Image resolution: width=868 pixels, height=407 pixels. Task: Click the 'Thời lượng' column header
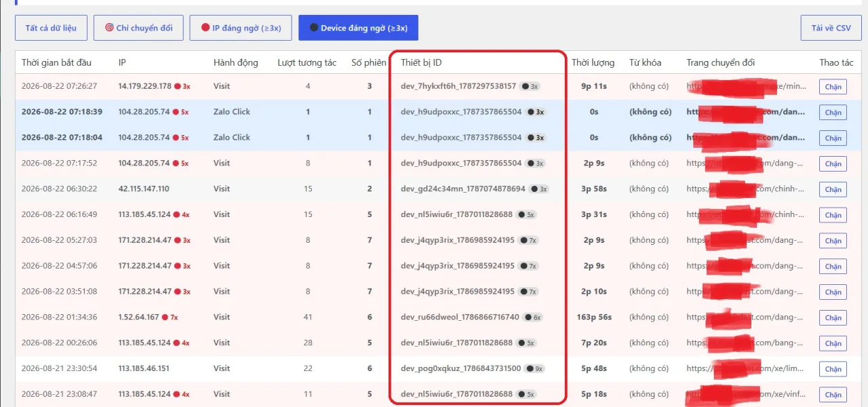coord(593,62)
